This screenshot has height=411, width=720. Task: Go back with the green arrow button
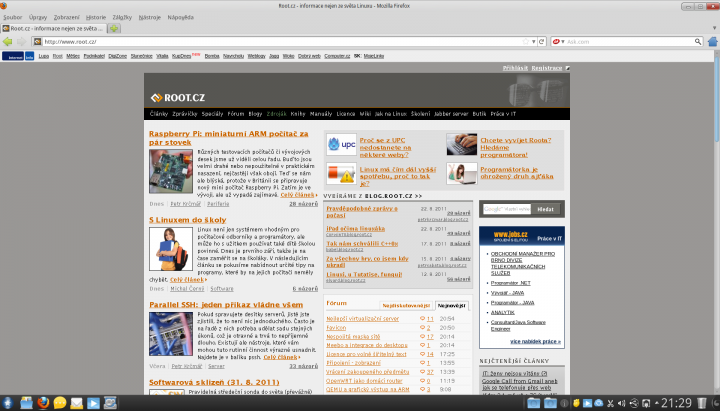(8, 41)
